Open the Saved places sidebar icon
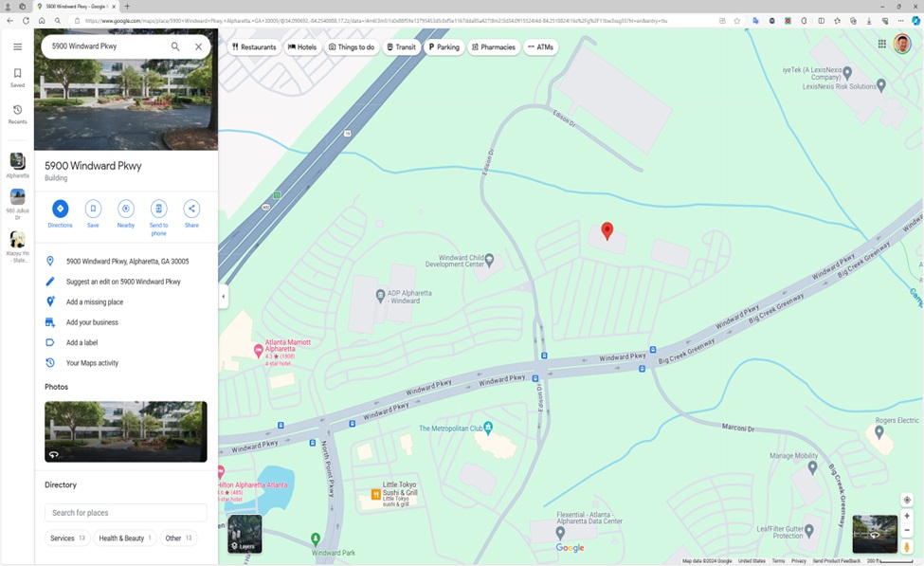Viewport: 924px width, 566px height. pos(18,77)
